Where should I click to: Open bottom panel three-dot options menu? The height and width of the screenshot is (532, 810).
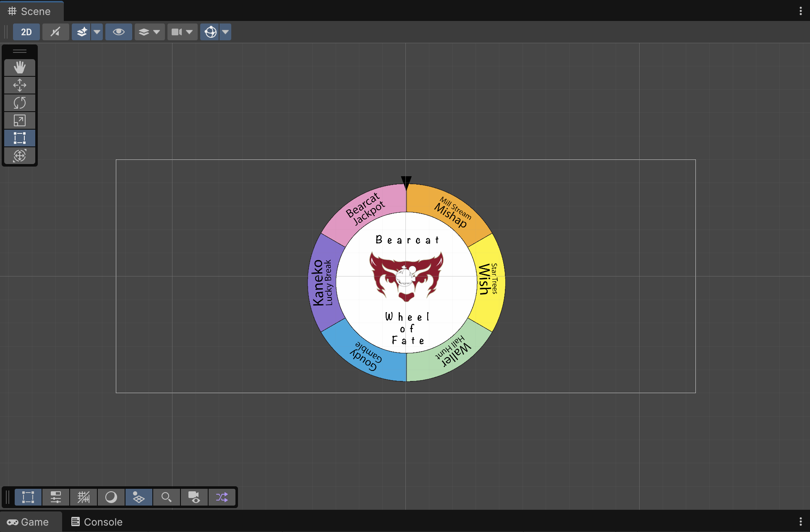800,522
